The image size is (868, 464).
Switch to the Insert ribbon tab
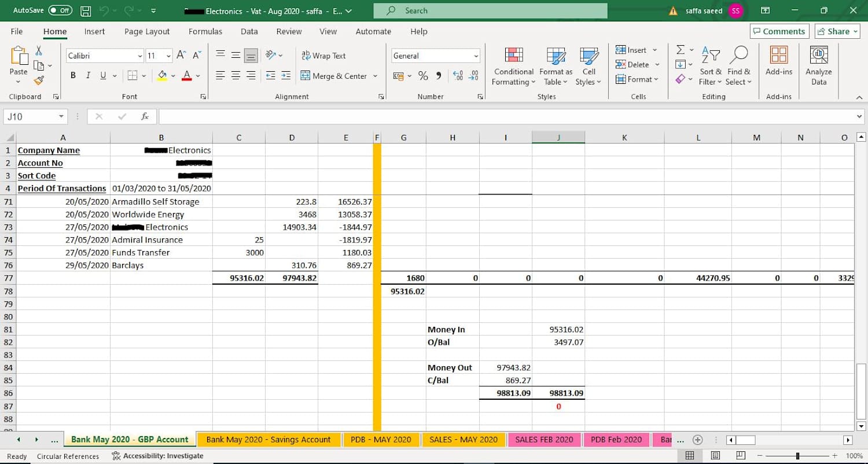(94, 31)
